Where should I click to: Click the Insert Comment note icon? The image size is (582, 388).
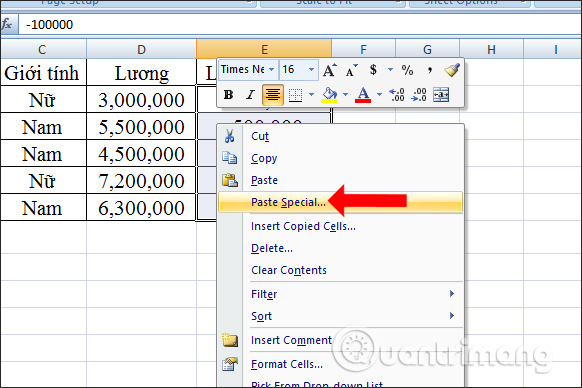coord(230,340)
